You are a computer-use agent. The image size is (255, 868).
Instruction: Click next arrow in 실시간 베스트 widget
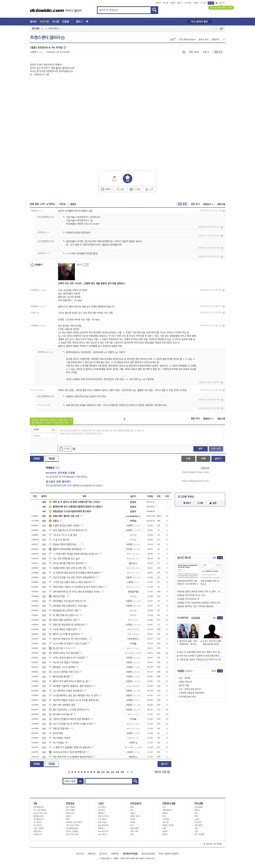(x=221, y=558)
